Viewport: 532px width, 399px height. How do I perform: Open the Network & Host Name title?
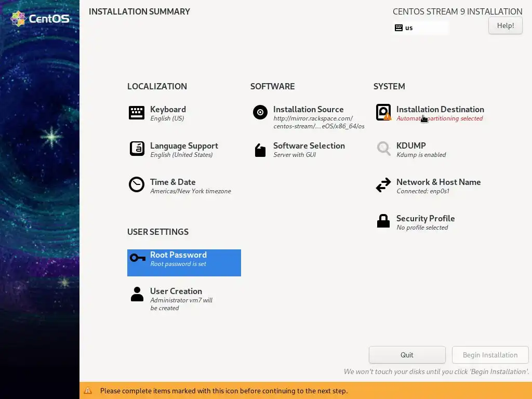pyautogui.click(x=438, y=182)
